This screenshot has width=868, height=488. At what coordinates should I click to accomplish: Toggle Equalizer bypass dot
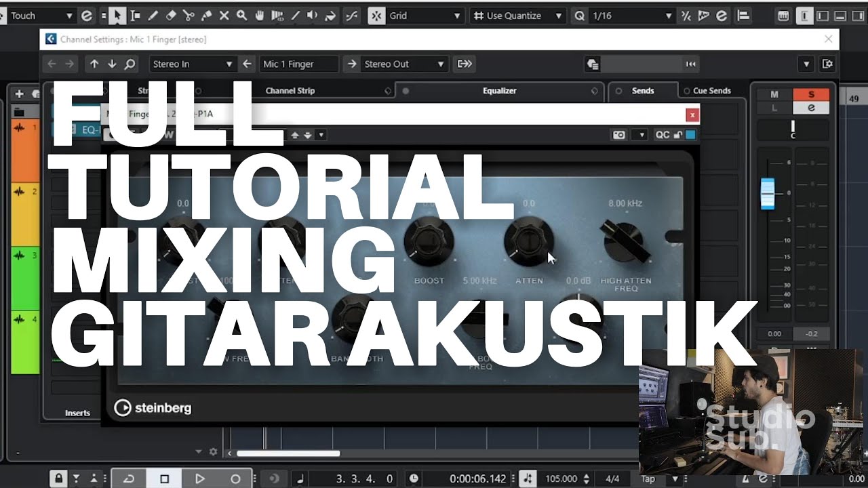click(406, 91)
